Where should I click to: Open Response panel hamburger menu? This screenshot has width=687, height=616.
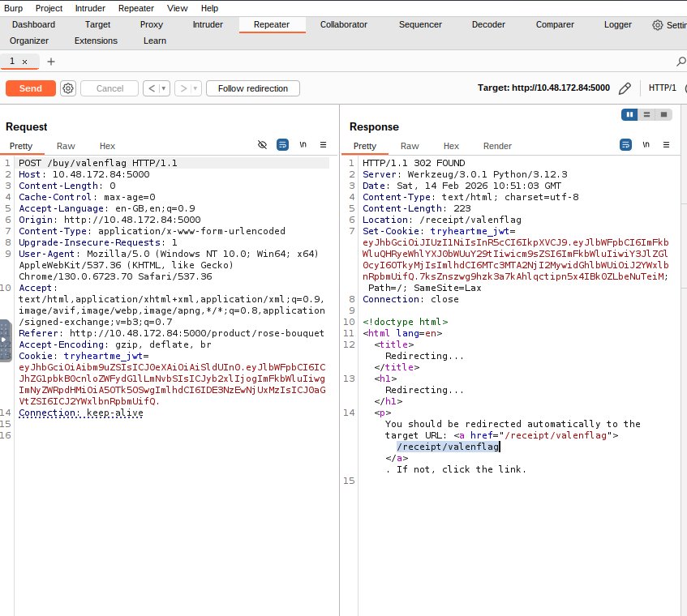pyautogui.click(x=666, y=145)
